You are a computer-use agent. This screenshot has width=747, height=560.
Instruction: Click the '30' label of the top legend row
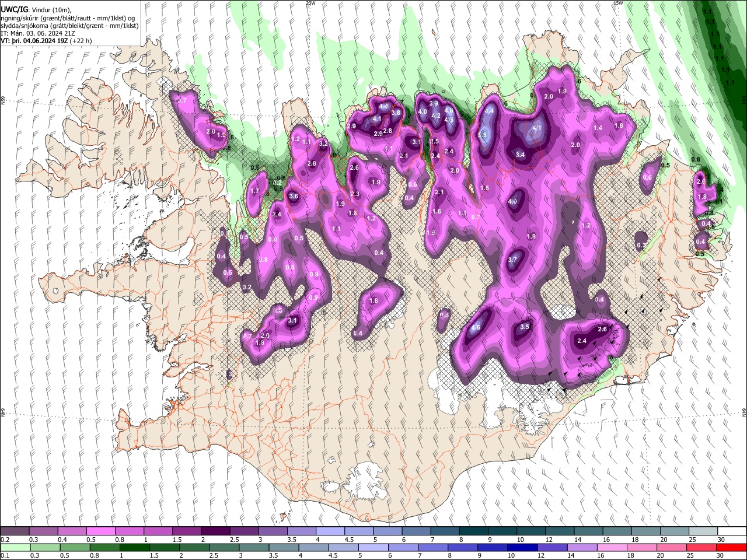[721, 540]
